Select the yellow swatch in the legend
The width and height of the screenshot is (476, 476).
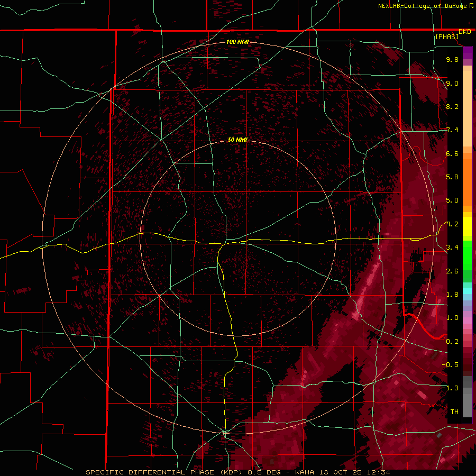467,226
